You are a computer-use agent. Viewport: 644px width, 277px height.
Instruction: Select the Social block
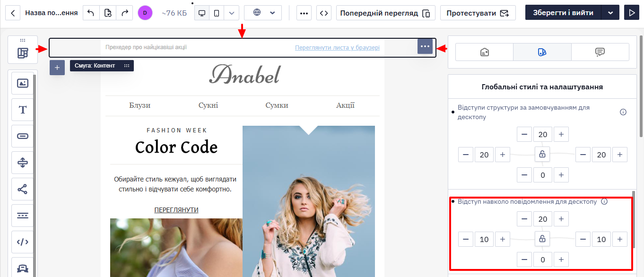[23, 189]
